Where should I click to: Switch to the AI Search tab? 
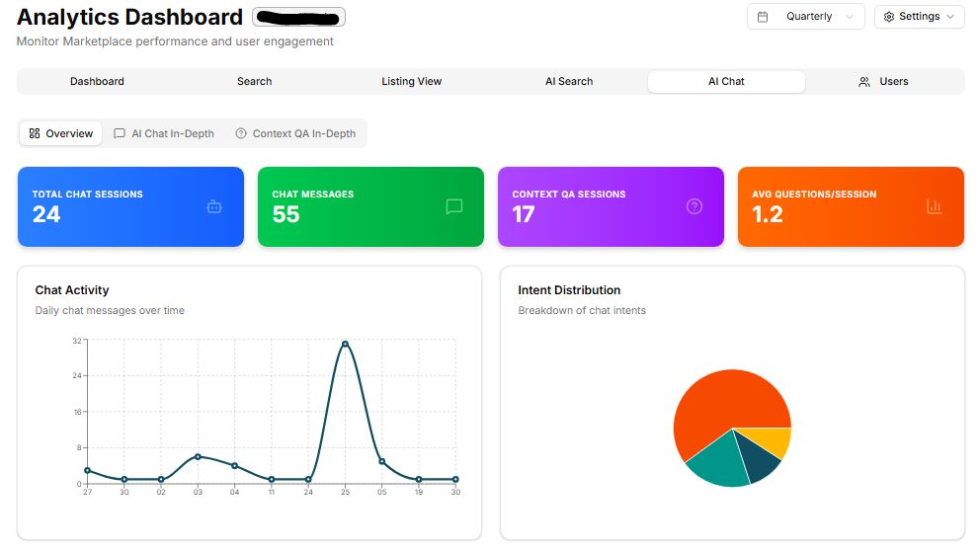(x=569, y=82)
